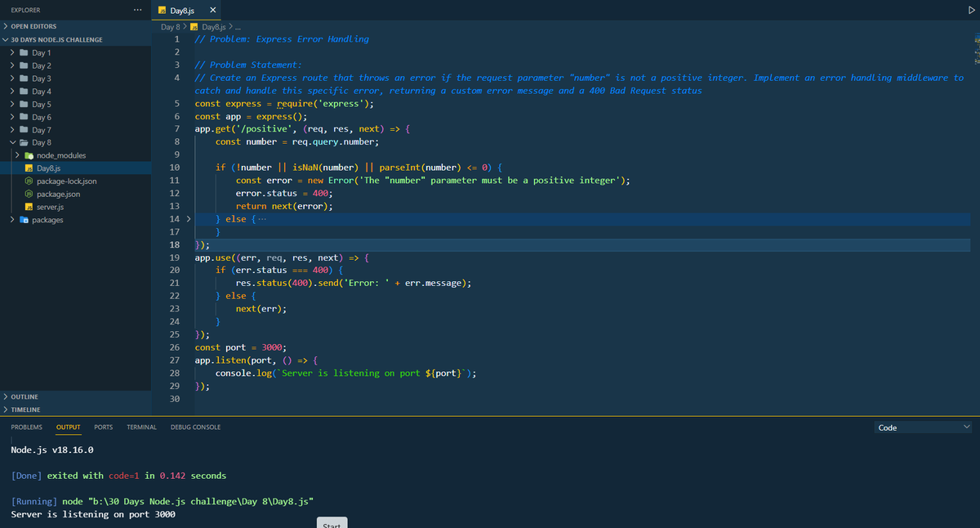Unfold the collapsed else block at line 14
The width and height of the screenshot is (980, 528).
[188, 219]
